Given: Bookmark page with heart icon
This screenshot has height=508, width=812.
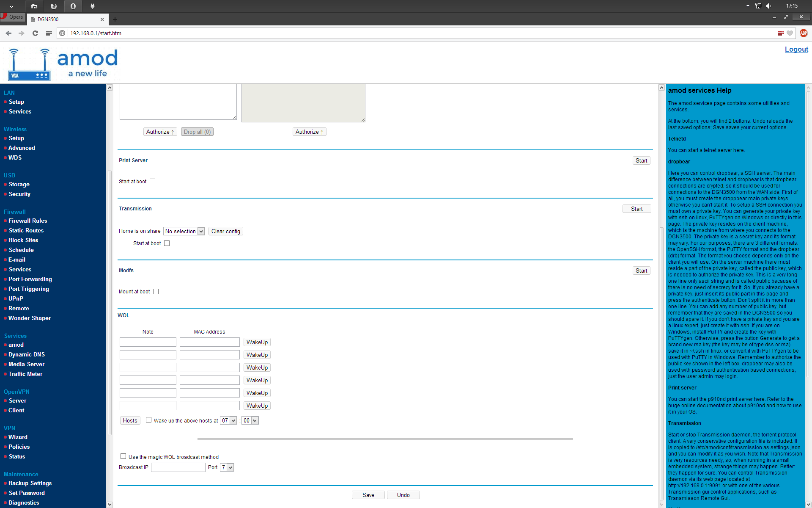Looking at the screenshot, I should pyautogui.click(x=790, y=33).
